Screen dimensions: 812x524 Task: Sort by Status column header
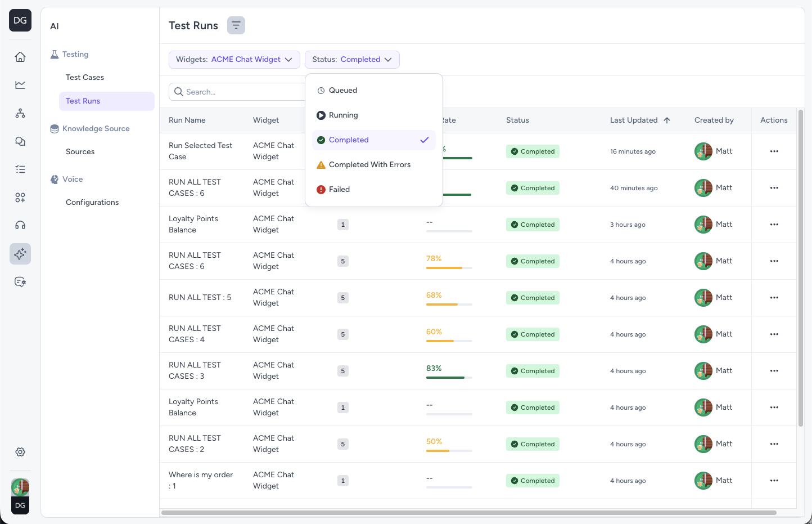[x=517, y=120]
